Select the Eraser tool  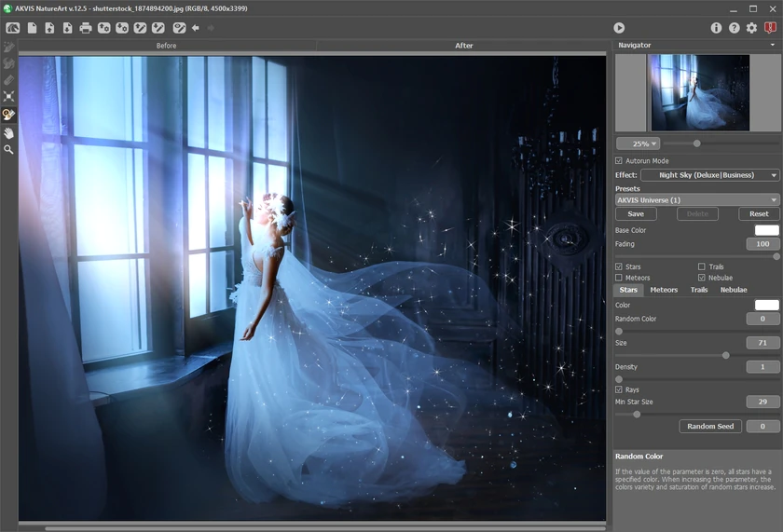point(8,80)
